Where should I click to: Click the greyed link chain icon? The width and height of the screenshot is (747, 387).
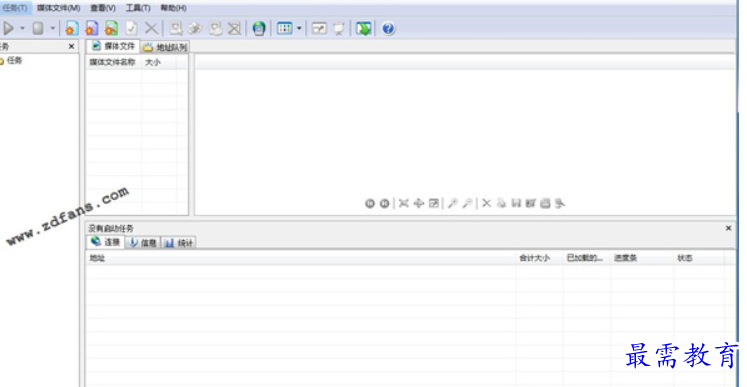point(195,29)
